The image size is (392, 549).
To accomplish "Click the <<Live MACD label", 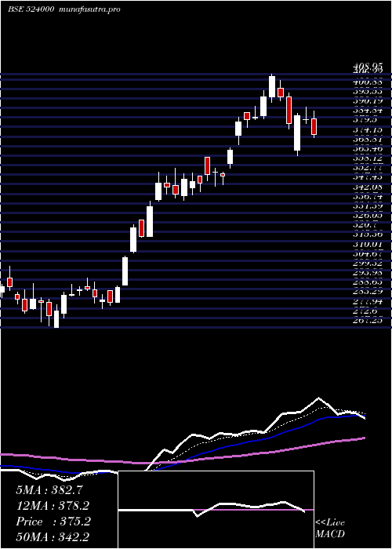I will [330, 529].
